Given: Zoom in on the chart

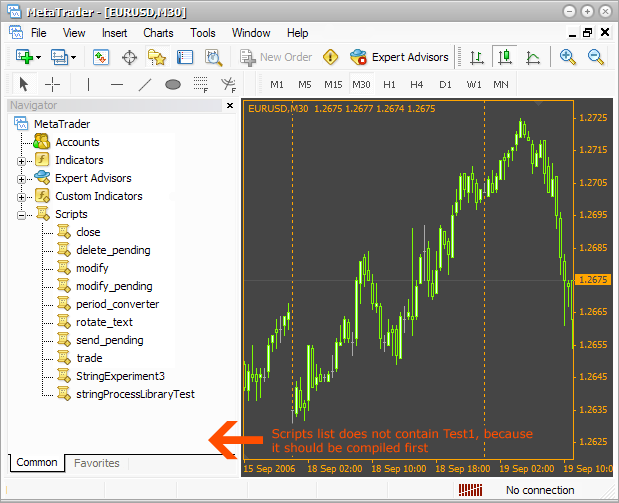Looking at the screenshot, I should click(x=568, y=57).
